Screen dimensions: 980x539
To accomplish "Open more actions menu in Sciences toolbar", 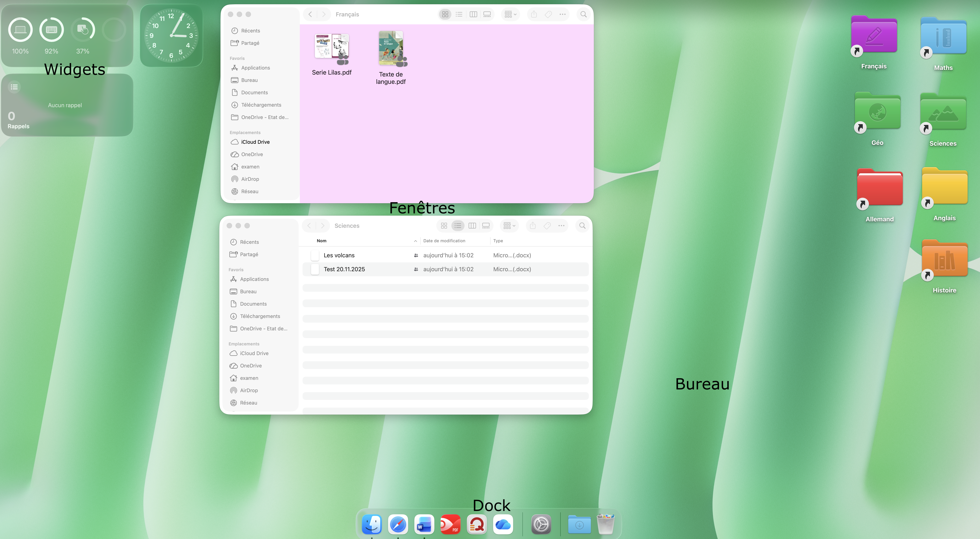I will pyautogui.click(x=561, y=226).
